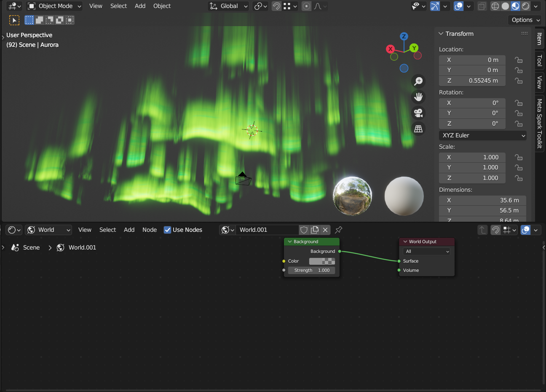This screenshot has width=546, height=392.
Task: Open the Object Mode dropdown
Action: point(54,6)
